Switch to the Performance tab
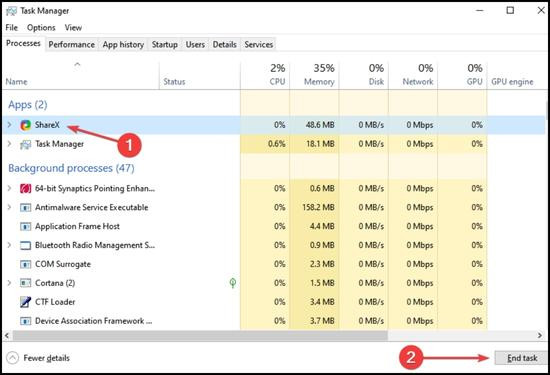This screenshot has height=375, width=550. click(x=72, y=45)
